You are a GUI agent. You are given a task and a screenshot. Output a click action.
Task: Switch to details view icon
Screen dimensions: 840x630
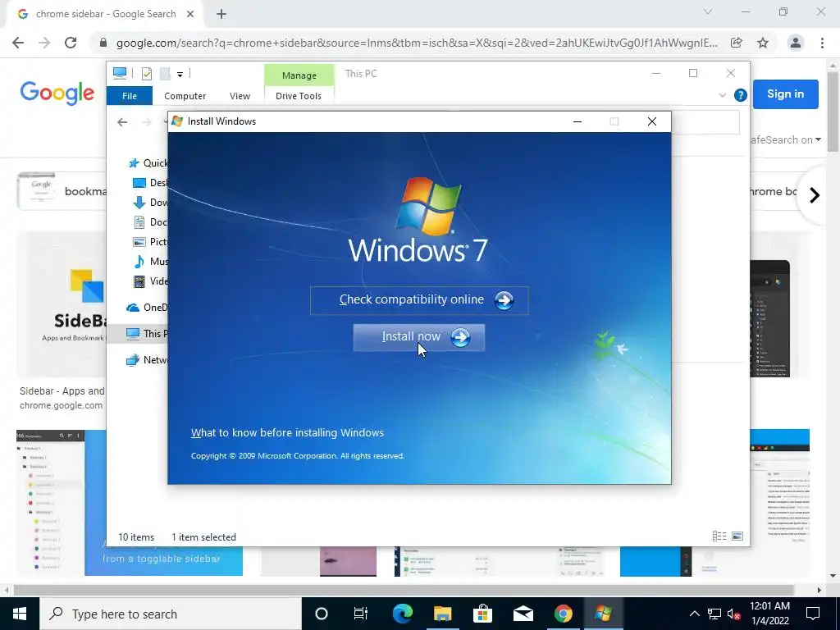[x=719, y=536]
